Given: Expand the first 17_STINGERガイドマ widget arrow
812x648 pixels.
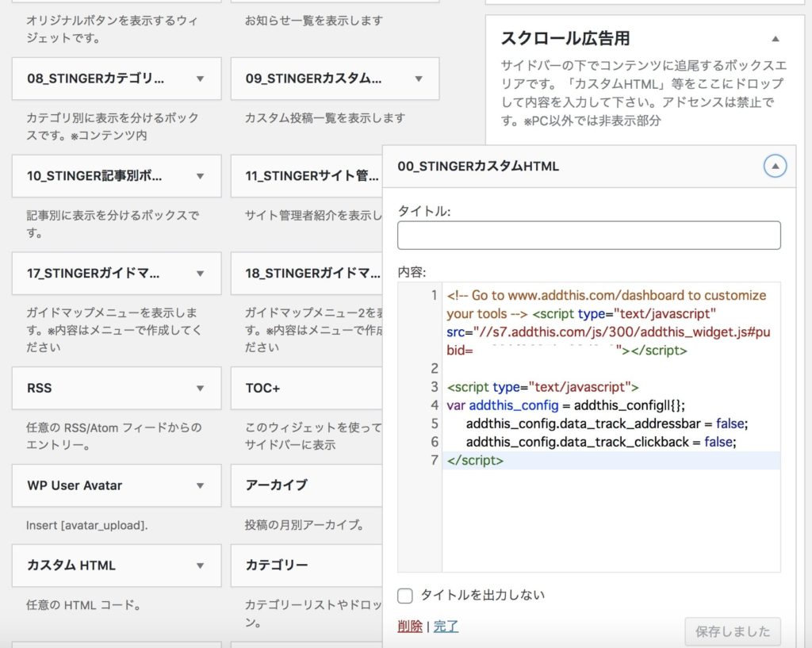Looking at the screenshot, I should tap(200, 274).
